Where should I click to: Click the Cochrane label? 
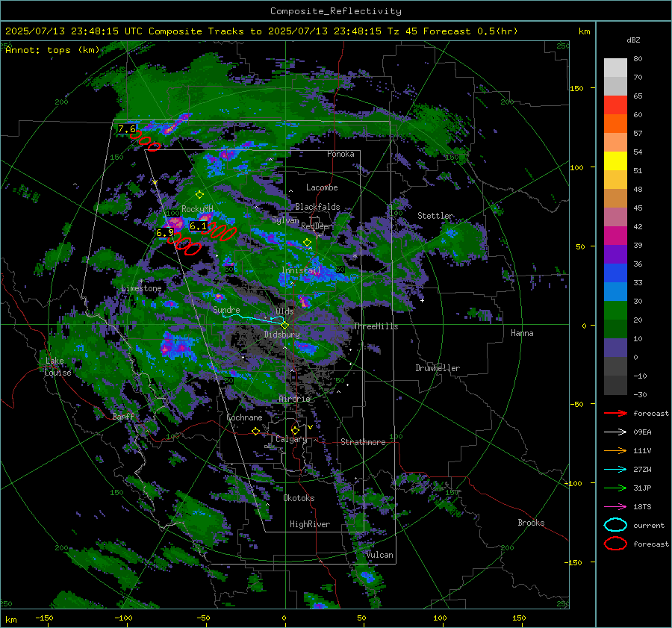point(244,417)
